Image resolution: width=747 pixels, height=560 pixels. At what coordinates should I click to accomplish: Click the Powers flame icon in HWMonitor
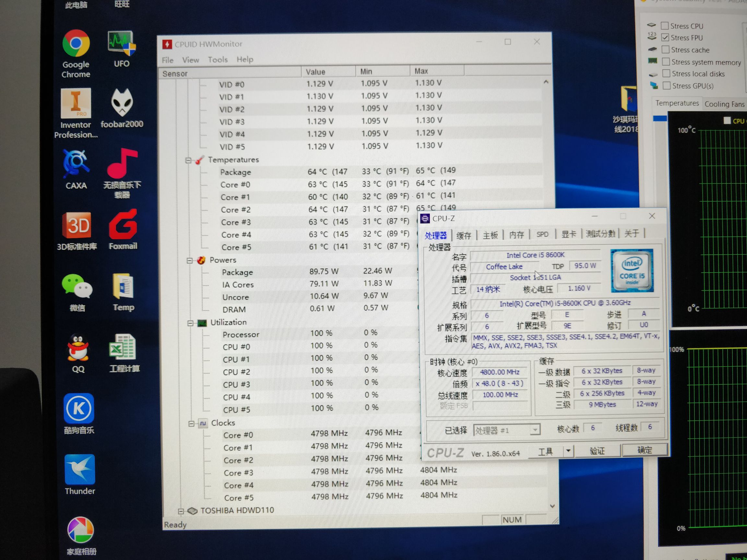coord(202,260)
